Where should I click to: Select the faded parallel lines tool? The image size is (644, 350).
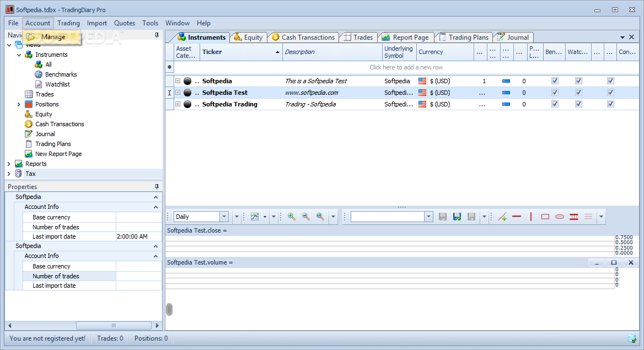coord(588,217)
